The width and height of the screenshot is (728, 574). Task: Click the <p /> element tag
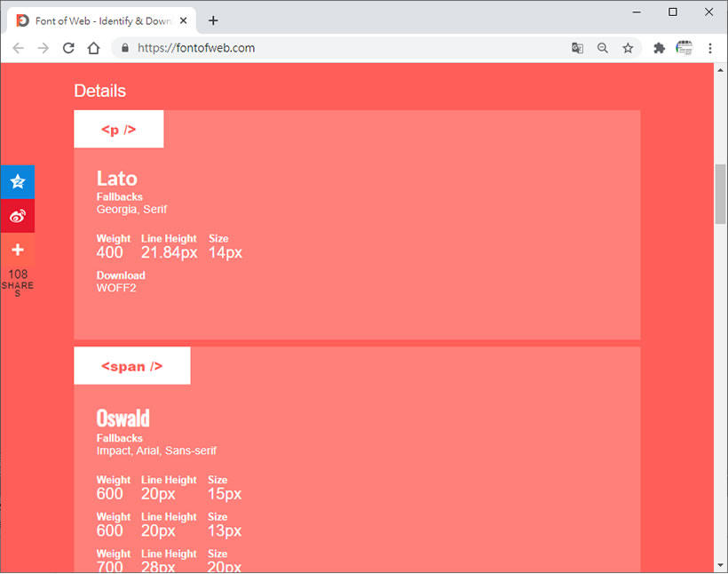coord(119,129)
